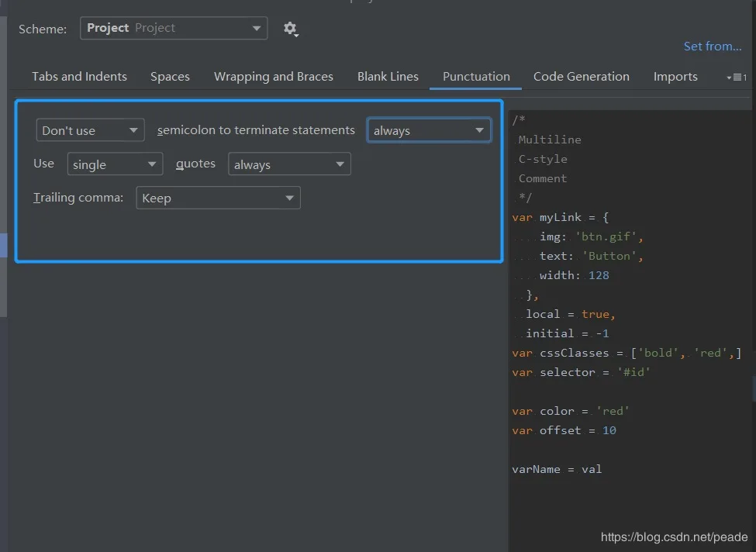This screenshot has height=552, width=756.
Task: Click the 'btn.gif' string in preview
Action: 609,236
